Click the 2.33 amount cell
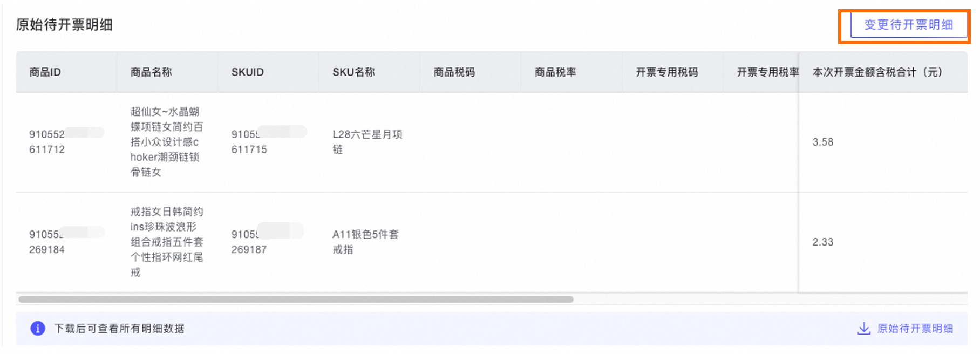This screenshot has width=980, height=354. pyautogui.click(x=823, y=242)
